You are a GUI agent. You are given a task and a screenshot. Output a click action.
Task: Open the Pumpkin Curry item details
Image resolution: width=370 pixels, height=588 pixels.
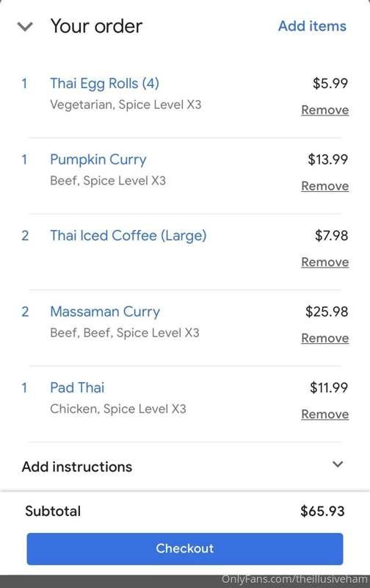click(98, 159)
